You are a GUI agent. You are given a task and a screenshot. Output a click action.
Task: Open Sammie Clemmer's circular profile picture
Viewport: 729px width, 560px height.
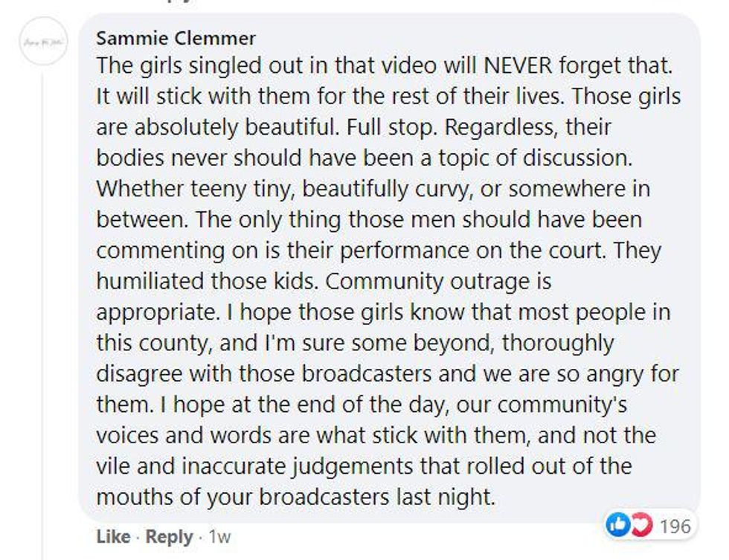(x=44, y=43)
